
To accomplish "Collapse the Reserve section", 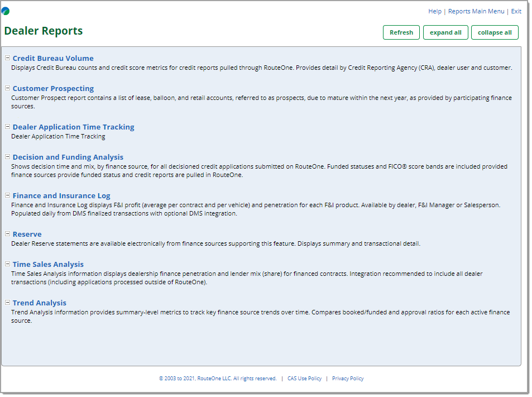I will point(7,234).
